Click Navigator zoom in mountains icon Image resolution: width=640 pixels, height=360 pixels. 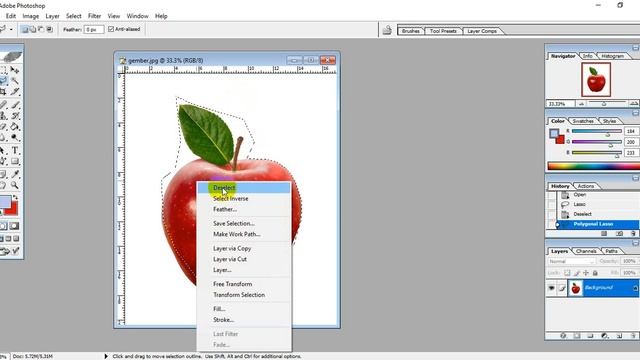click(x=633, y=104)
